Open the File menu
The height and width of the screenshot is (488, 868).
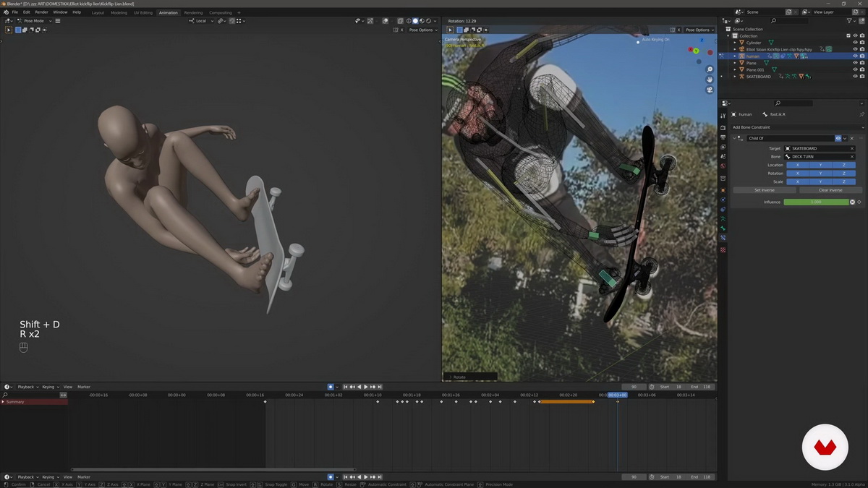pos(15,12)
